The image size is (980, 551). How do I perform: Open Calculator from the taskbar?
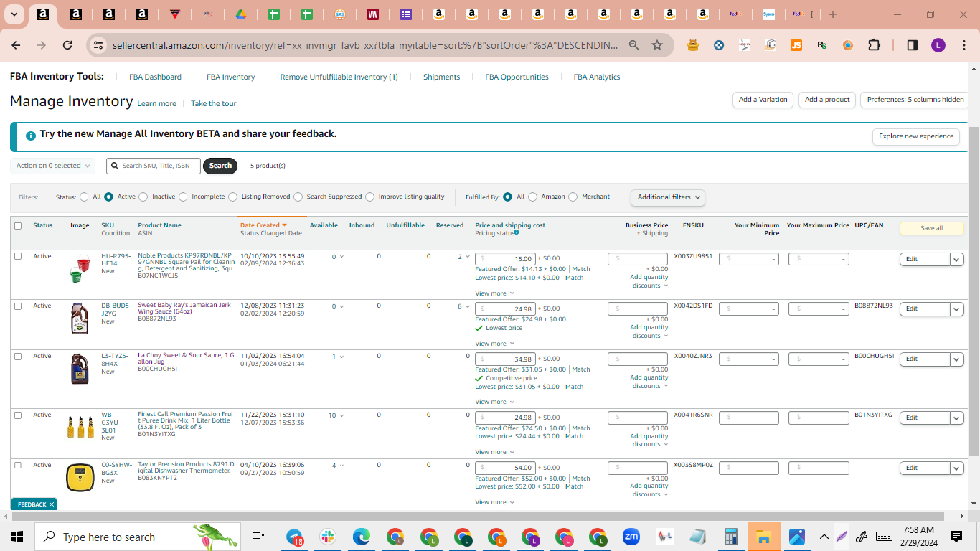[731, 537]
